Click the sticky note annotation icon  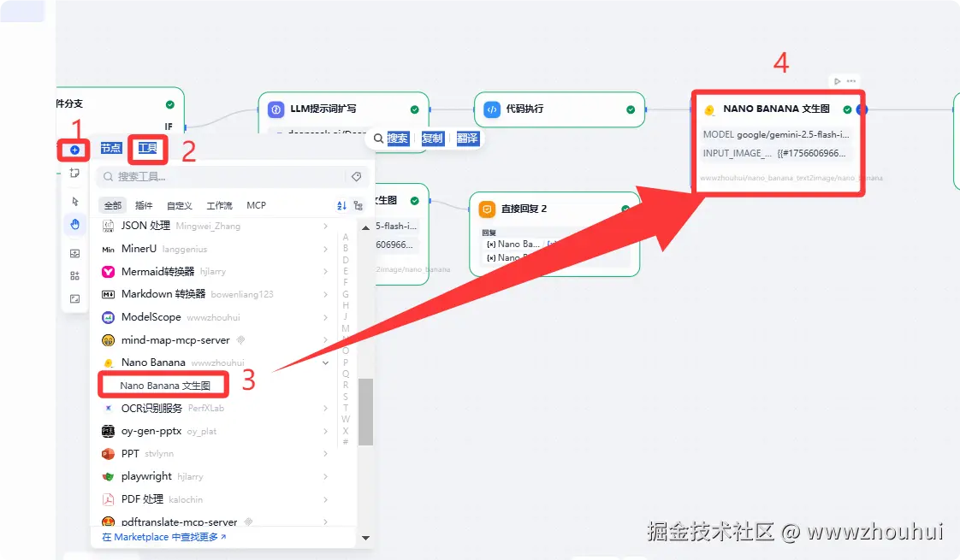coord(74,173)
